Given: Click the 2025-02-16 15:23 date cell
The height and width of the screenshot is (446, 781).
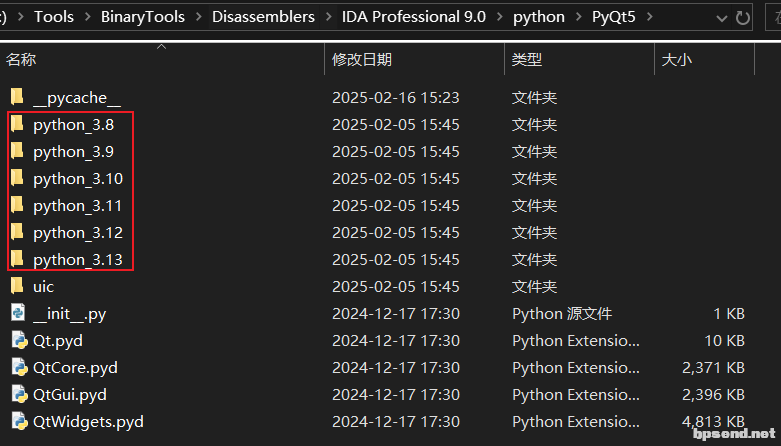Looking at the screenshot, I should (x=395, y=98).
